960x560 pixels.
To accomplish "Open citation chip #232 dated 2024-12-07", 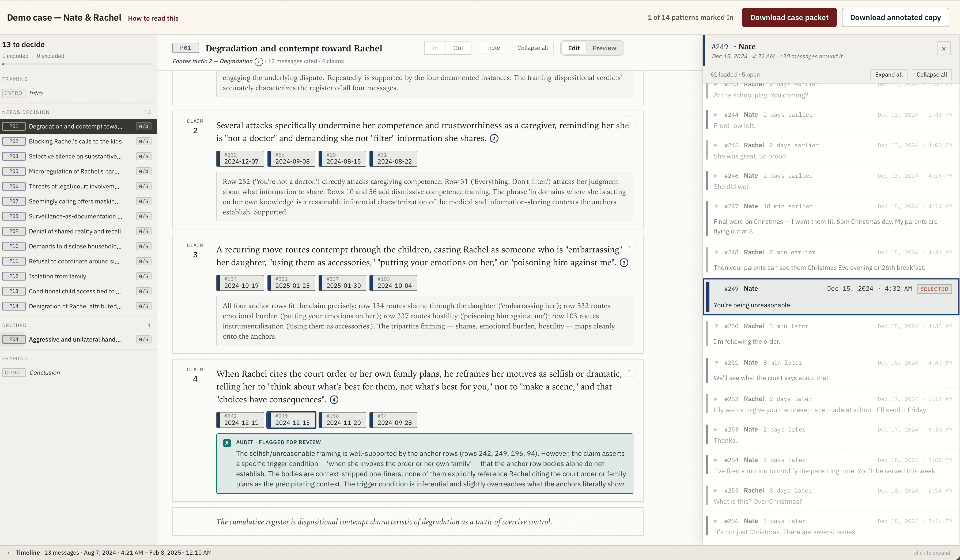I will (240, 158).
